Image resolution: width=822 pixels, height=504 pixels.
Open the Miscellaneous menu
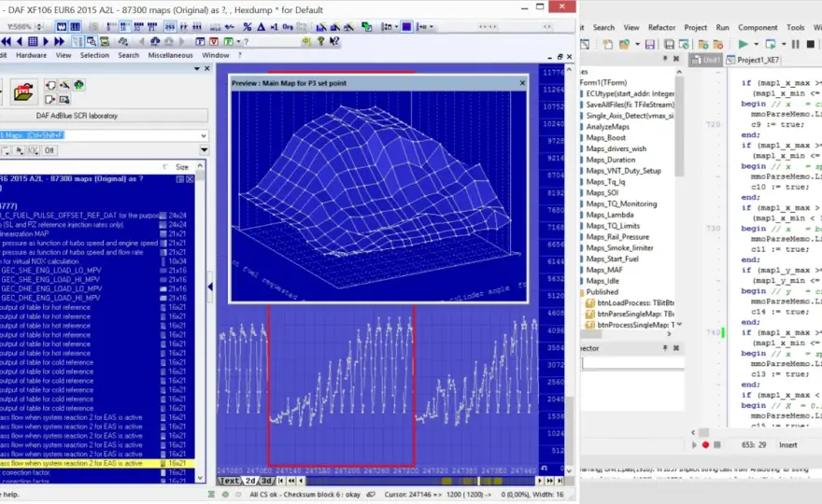point(170,55)
